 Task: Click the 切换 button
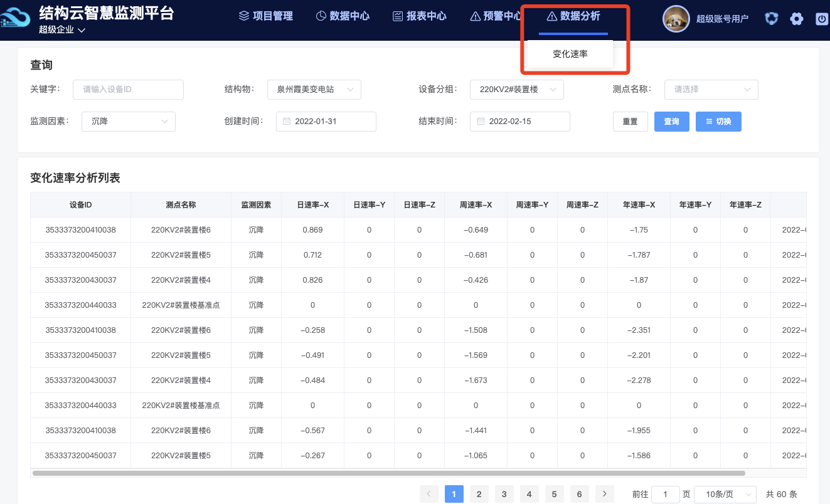(x=718, y=122)
